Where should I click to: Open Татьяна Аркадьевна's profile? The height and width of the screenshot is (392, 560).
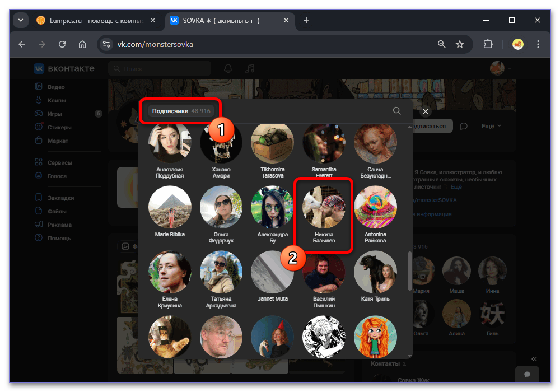click(221, 279)
